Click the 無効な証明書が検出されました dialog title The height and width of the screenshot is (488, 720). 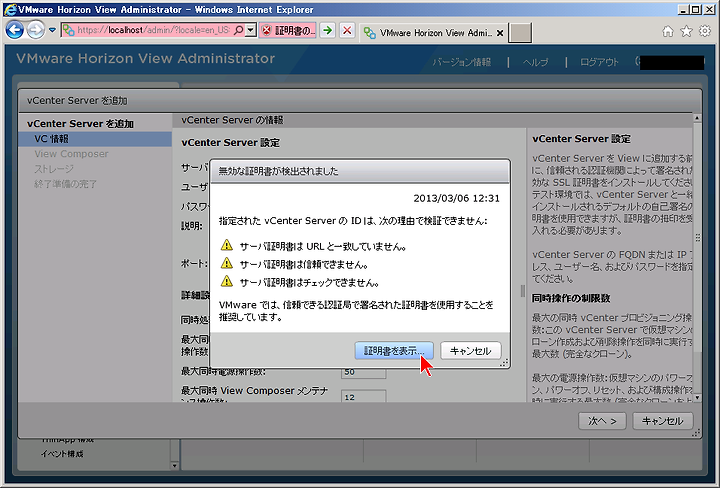(278, 171)
